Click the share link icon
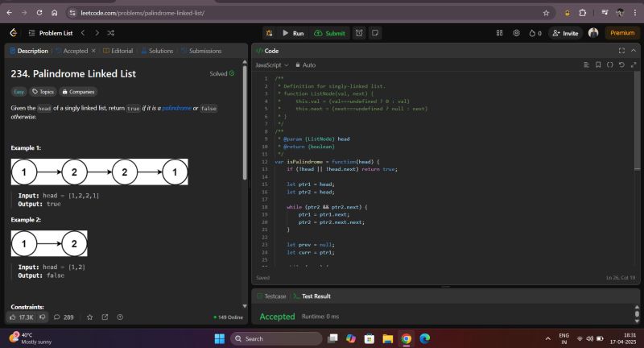The height and width of the screenshot is (348, 644). click(105, 317)
